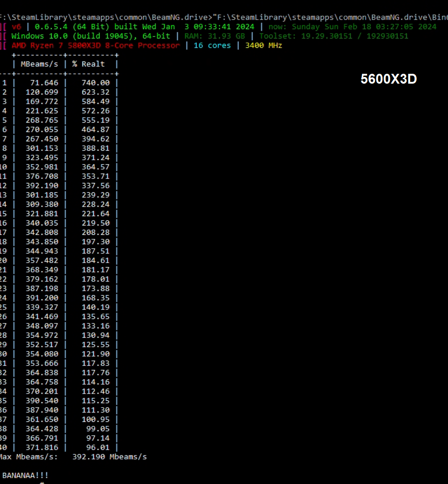The height and width of the screenshot is (484, 448).
Task: Click the value 391.200
Action: [x=42, y=298]
